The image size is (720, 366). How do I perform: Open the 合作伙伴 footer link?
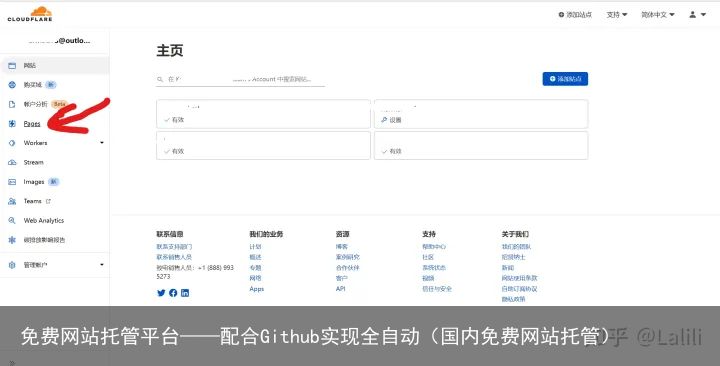pos(348,268)
